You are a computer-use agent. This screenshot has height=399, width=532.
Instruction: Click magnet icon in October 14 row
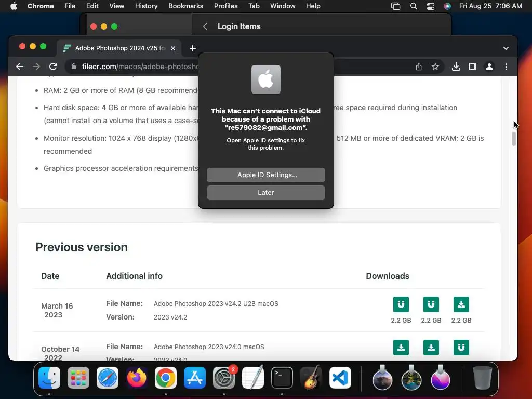point(461,348)
